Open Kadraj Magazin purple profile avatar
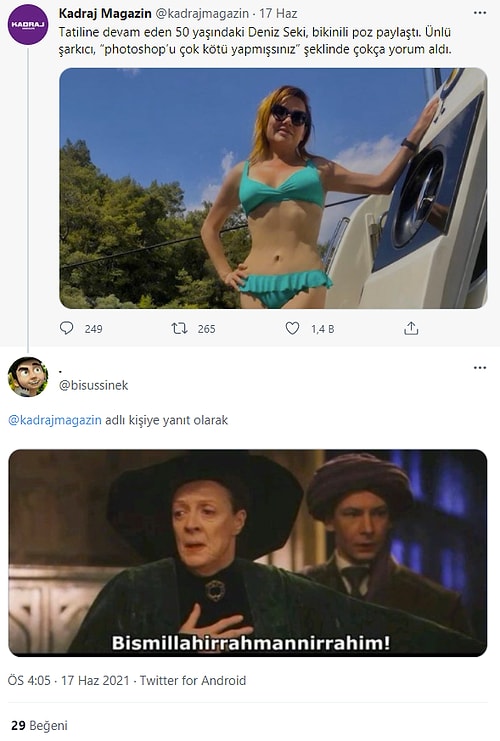The image size is (500, 741). click(27, 25)
